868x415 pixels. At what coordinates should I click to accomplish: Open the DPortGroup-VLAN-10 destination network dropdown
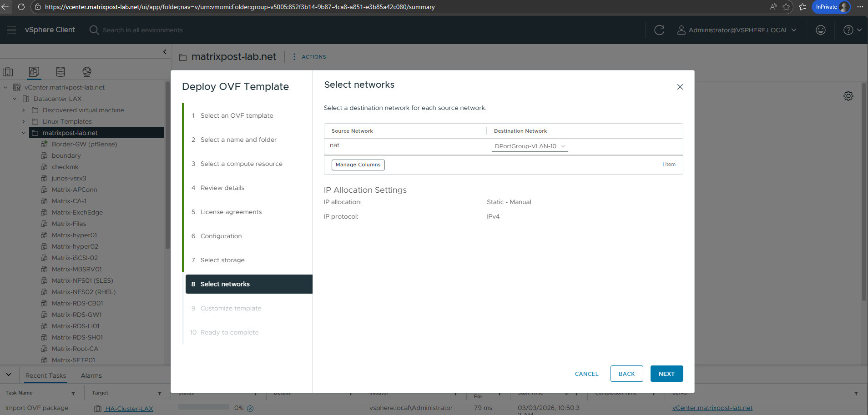coord(530,146)
